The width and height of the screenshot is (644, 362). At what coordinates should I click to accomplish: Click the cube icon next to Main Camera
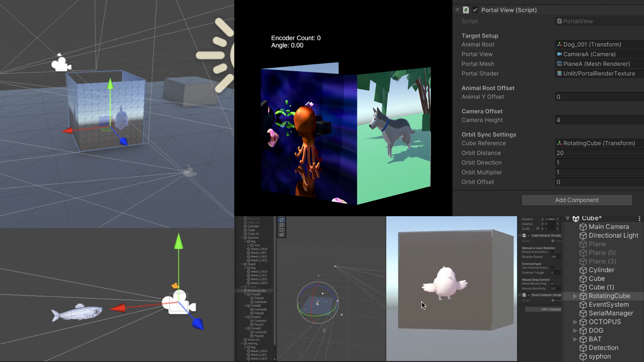point(583,227)
